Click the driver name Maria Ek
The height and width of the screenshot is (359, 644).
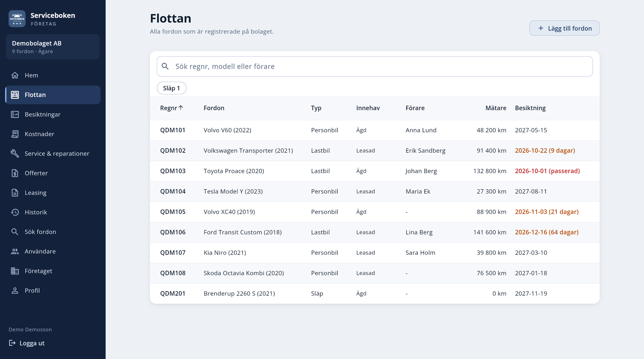pyautogui.click(x=418, y=191)
